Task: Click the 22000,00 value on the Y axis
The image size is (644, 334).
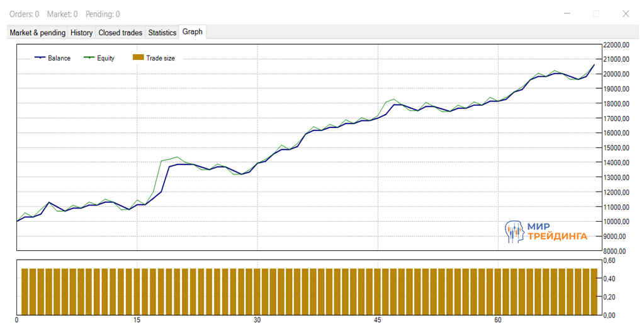Action: point(616,45)
